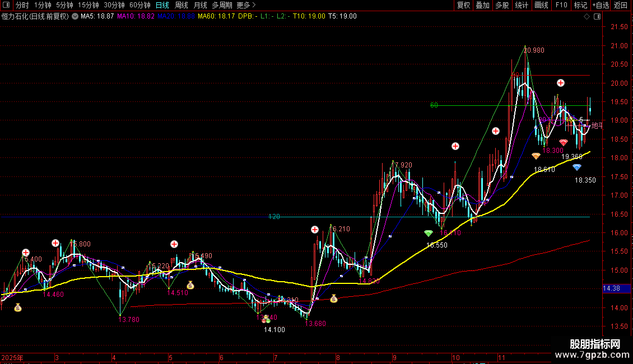Click the 120 horizontal level line label

click(x=274, y=217)
